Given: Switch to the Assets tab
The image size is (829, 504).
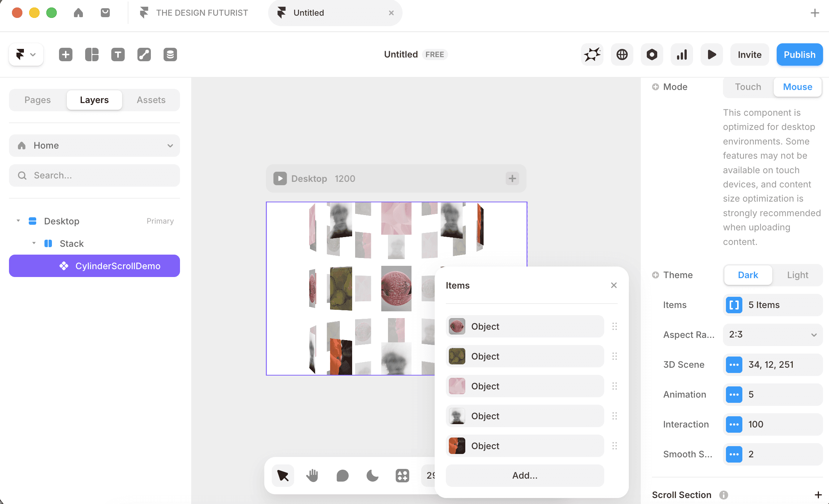Looking at the screenshot, I should pyautogui.click(x=151, y=100).
